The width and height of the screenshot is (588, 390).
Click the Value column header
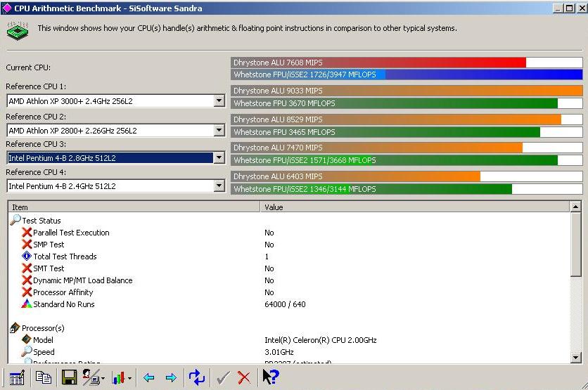click(x=415, y=207)
